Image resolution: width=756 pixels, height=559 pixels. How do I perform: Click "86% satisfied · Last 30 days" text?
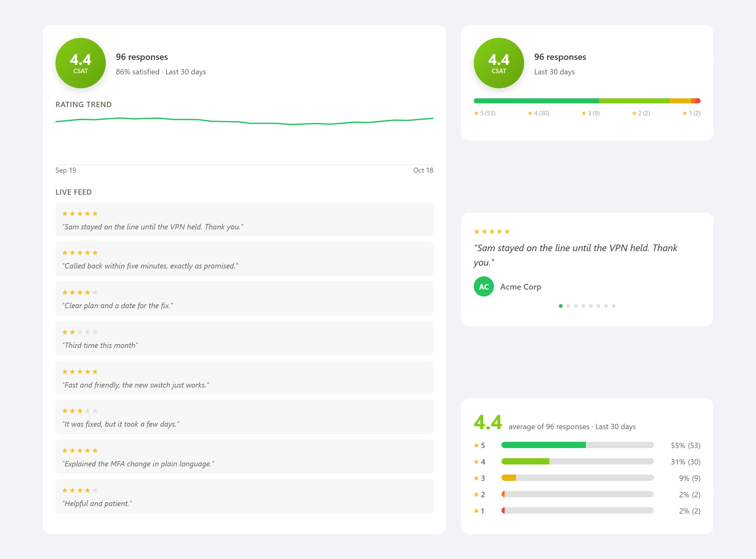(161, 72)
